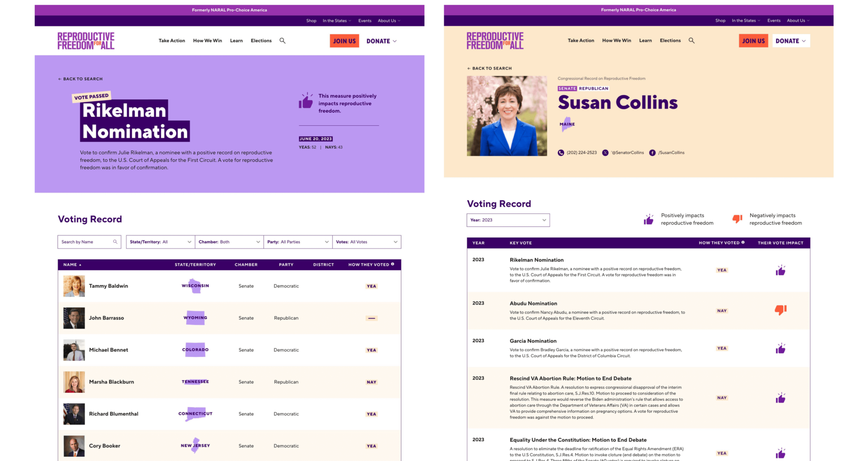Click the Wyoming state shape for John Barrasso

coord(195,318)
